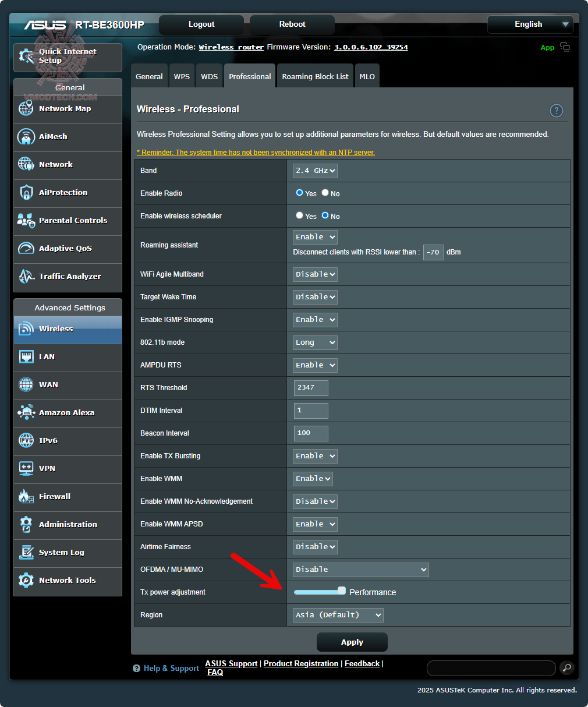Click the Reboot button
Viewport: 588px width, 707px height.
(292, 24)
